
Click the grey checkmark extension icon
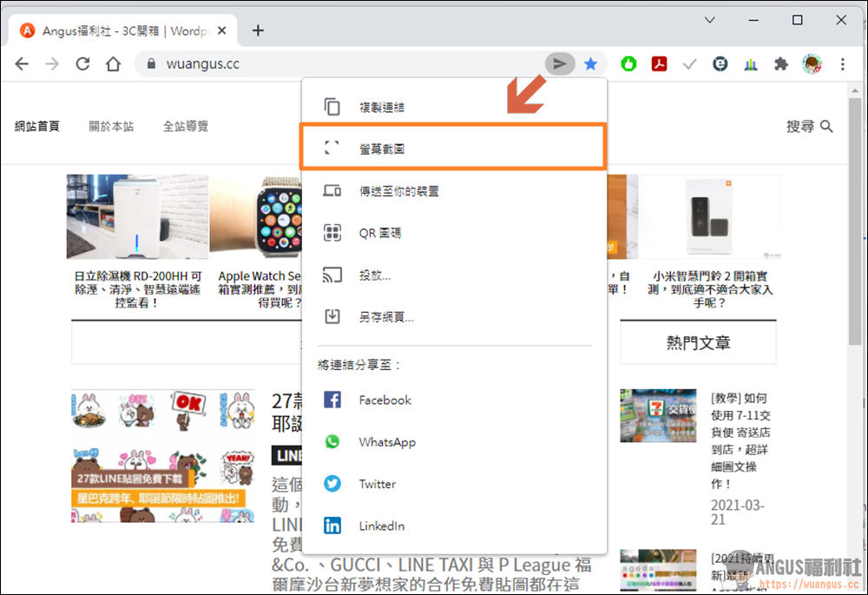point(689,64)
